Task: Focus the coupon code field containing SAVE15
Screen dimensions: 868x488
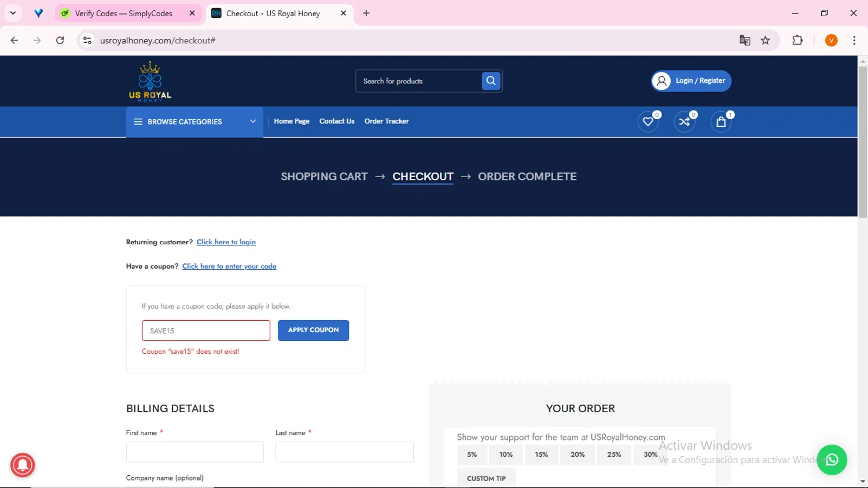Action: coord(206,331)
